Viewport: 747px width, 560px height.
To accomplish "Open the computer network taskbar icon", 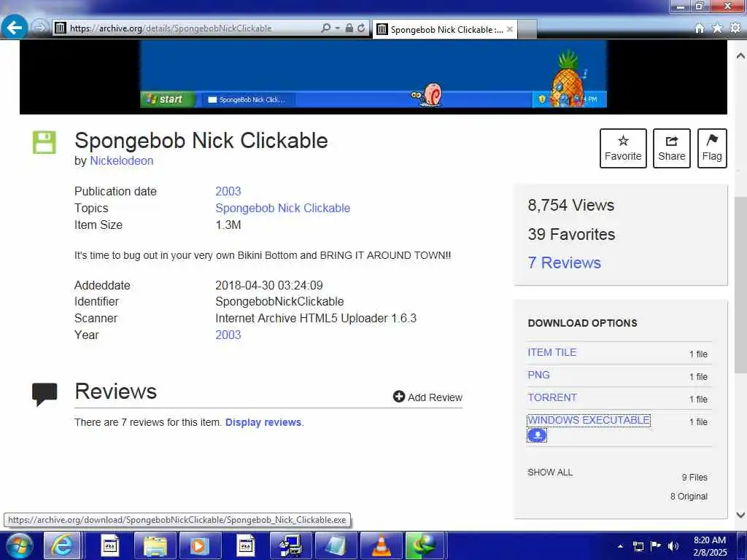I will [290, 545].
